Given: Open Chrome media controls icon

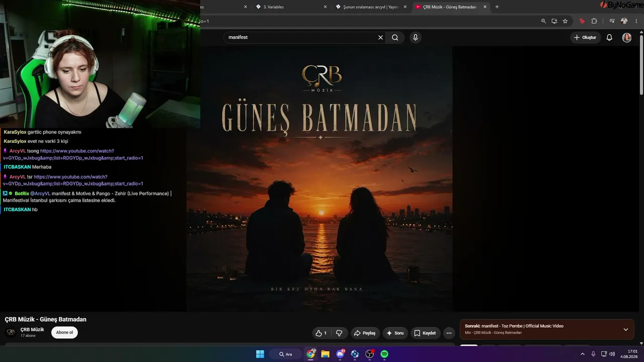Looking at the screenshot, I should click(x=612, y=21).
